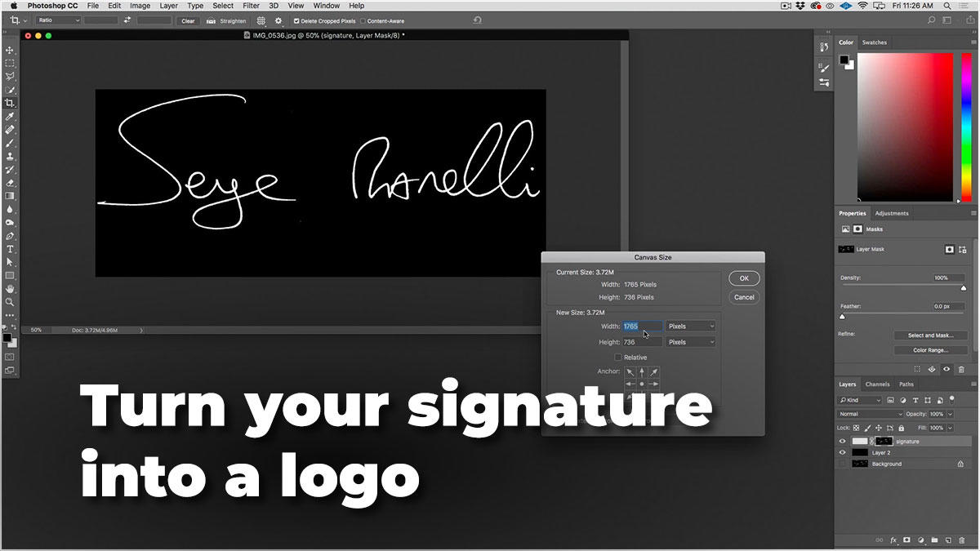The height and width of the screenshot is (551, 980).
Task: Click the reset crop arrow icon
Action: pyautogui.click(x=477, y=20)
